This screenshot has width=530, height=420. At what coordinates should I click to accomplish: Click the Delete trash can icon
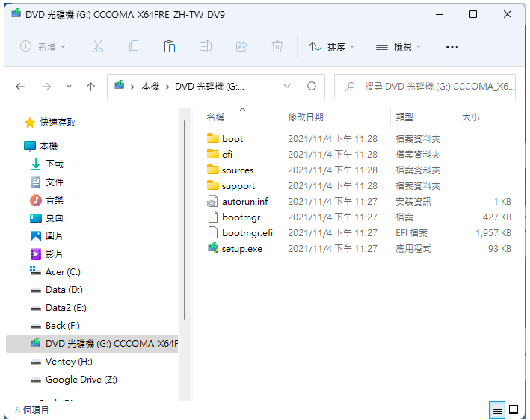click(x=277, y=46)
